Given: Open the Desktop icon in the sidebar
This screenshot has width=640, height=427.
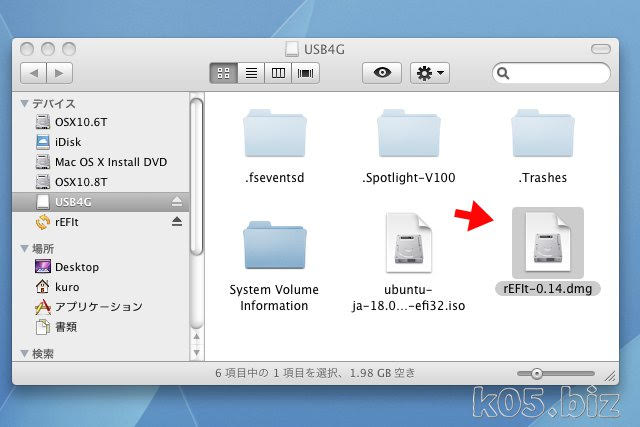Looking at the screenshot, I should (43, 267).
